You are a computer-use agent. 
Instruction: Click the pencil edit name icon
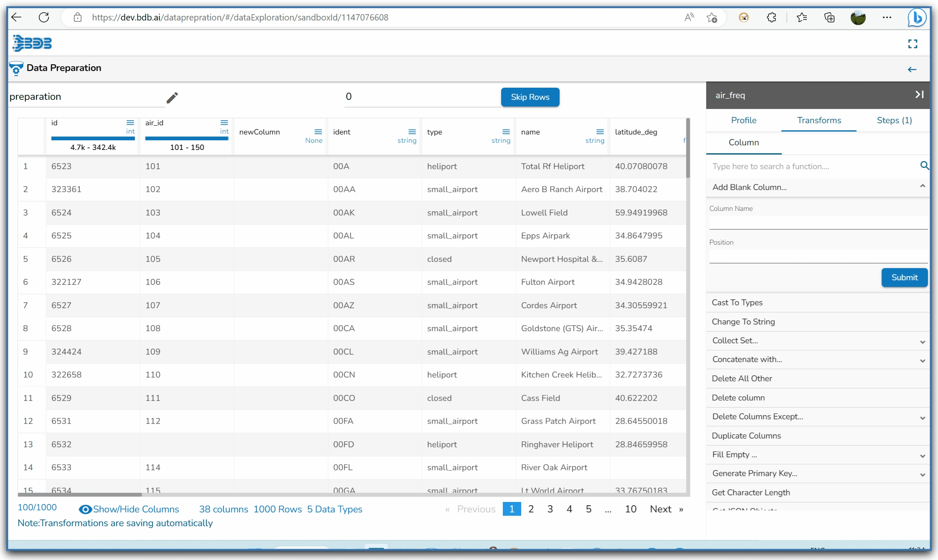pos(172,98)
